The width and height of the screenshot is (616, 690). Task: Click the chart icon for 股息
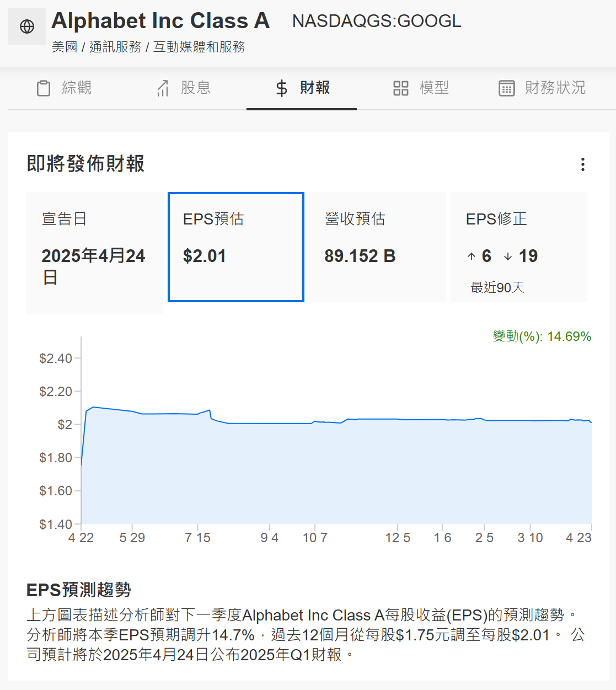click(163, 88)
